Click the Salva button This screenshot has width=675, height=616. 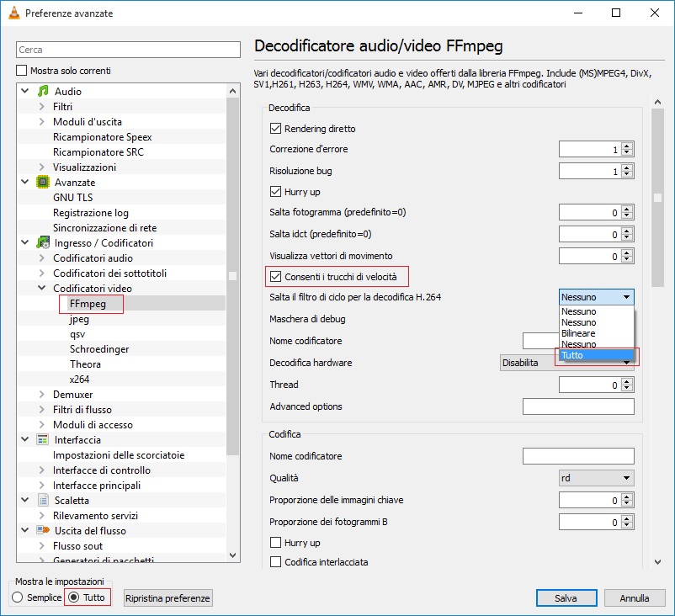point(566,598)
